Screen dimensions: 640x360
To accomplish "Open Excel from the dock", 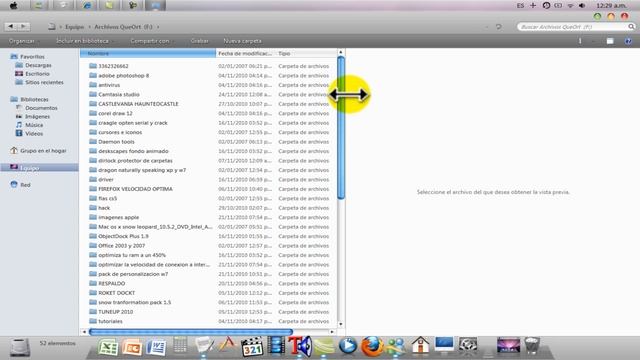I will tap(108, 347).
